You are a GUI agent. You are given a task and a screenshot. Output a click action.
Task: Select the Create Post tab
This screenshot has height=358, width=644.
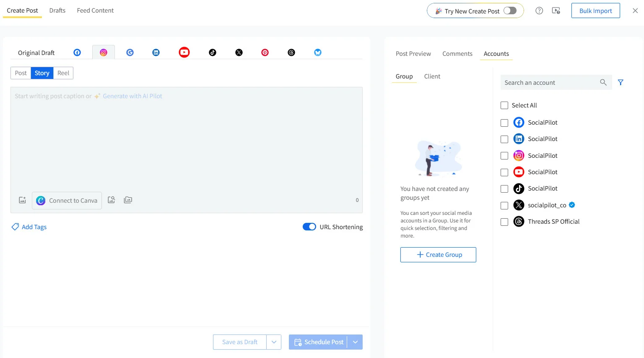pyautogui.click(x=22, y=10)
